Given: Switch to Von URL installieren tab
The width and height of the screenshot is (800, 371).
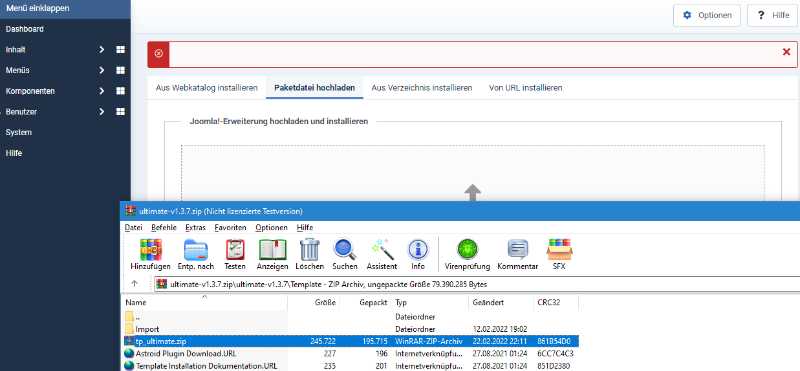Looking at the screenshot, I should pos(526,88).
